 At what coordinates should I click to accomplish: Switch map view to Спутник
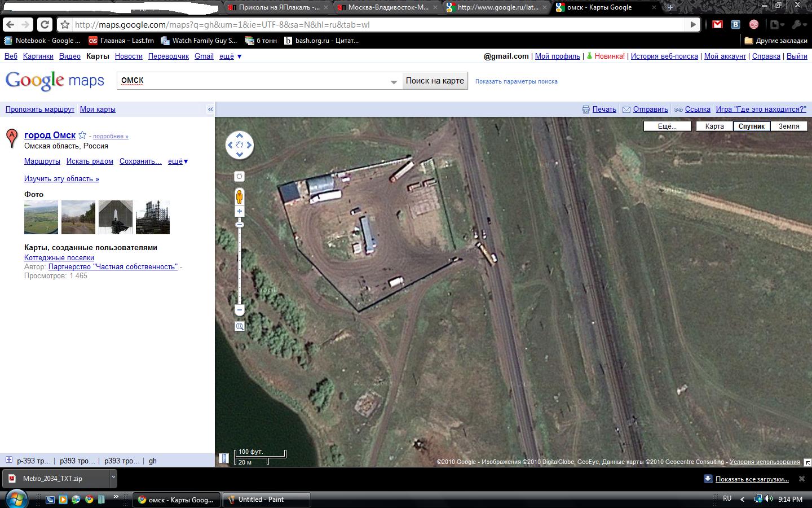pyautogui.click(x=752, y=126)
